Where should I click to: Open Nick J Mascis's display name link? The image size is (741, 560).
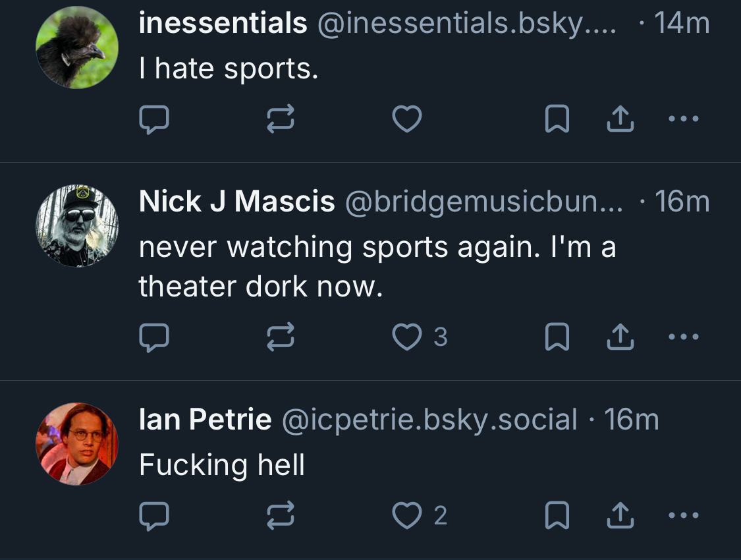click(x=236, y=202)
